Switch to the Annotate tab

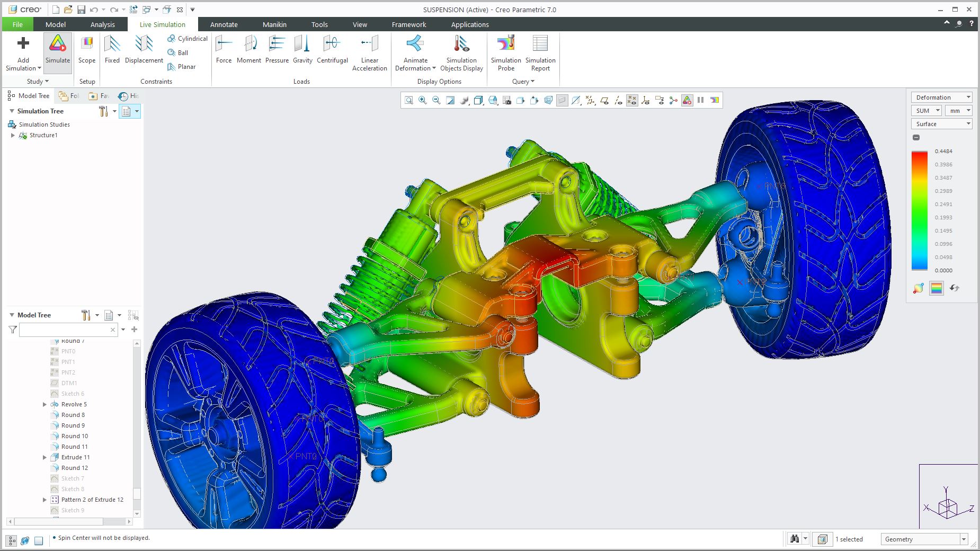point(224,24)
